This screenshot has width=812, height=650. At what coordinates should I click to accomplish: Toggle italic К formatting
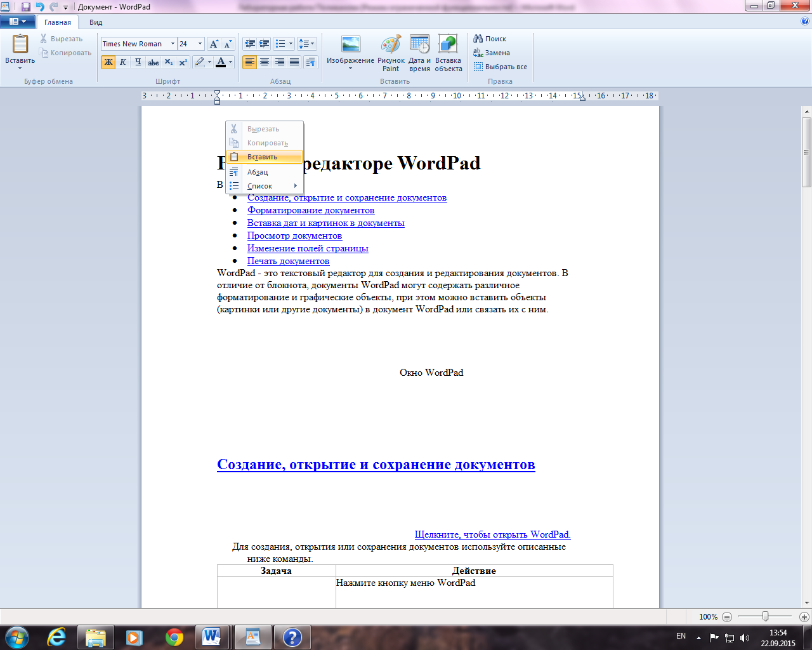[123, 62]
